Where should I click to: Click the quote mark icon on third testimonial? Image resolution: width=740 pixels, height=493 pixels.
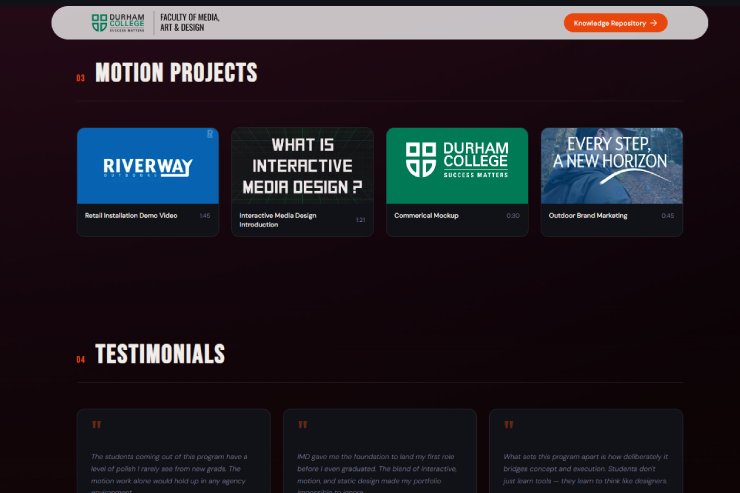point(509,425)
